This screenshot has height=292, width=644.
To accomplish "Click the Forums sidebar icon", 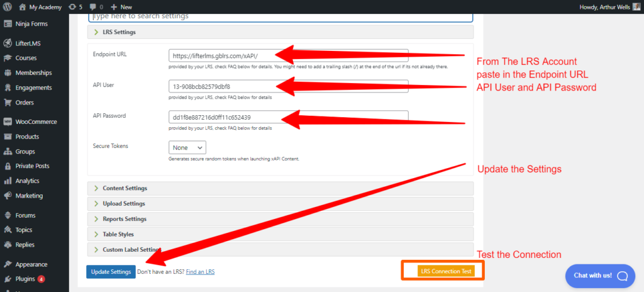I will pyautogui.click(x=8, y=215).
